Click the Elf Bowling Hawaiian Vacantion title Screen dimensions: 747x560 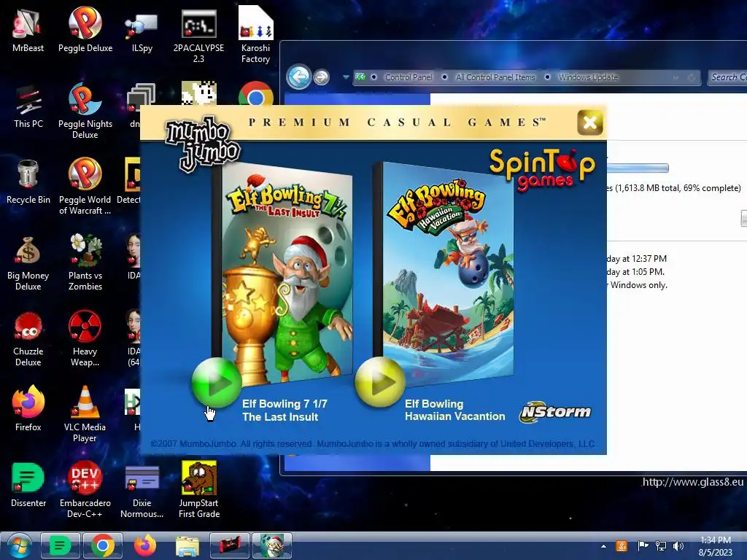pyautogui.click(x=455, y=410)
